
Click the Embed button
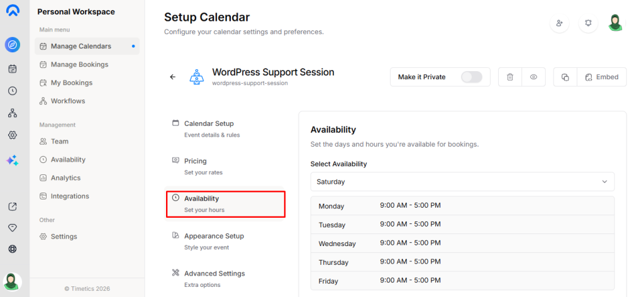602,77
